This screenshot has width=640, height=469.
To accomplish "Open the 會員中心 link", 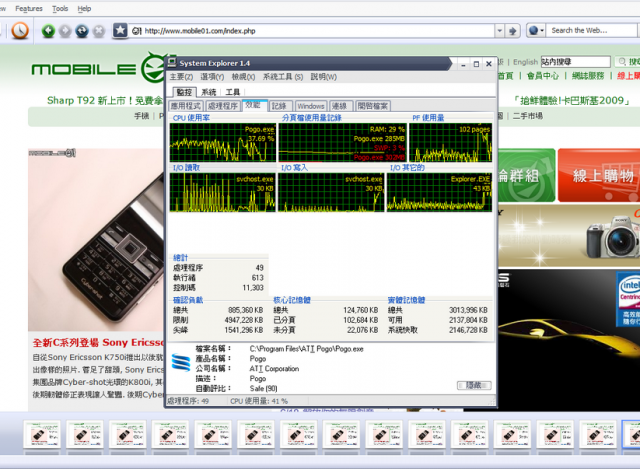I will coord(543,76).
